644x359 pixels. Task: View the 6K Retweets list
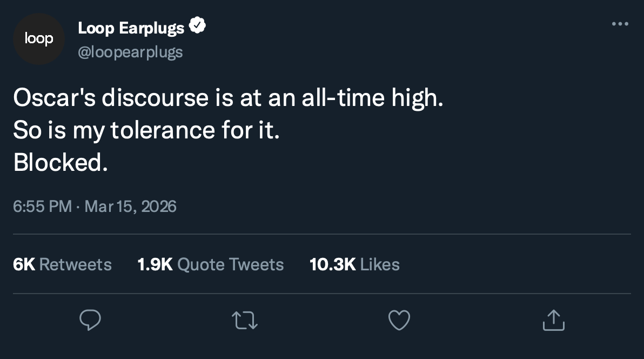pyautogui.click(x=62, y=264)
